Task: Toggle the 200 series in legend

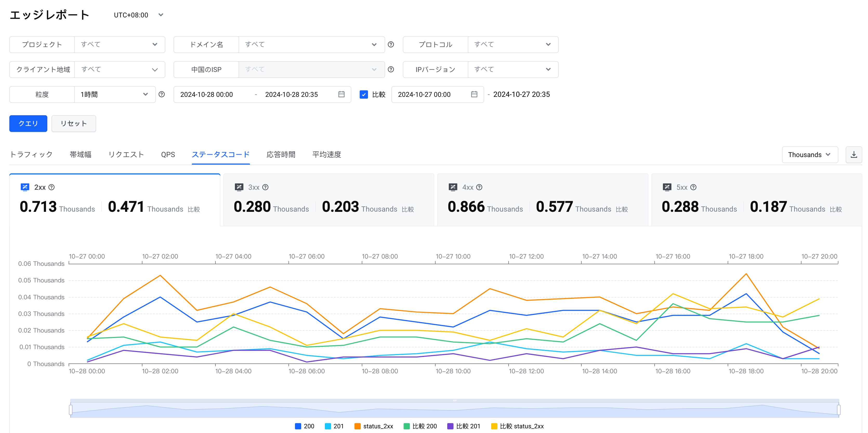Action: point(304,426)
